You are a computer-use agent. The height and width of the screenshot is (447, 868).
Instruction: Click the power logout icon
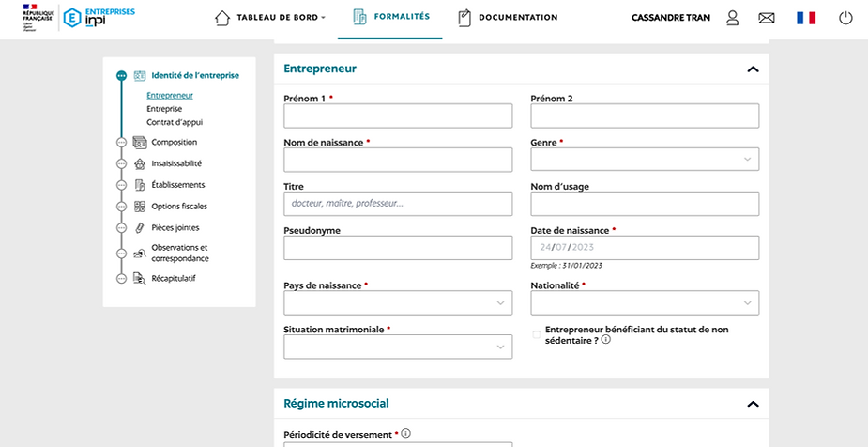[x=845, y=18]
